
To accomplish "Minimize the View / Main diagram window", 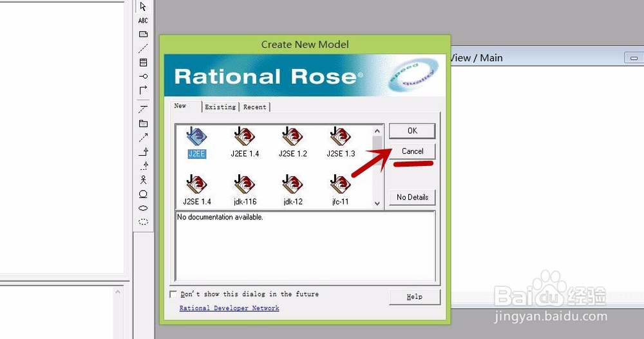I will click(634, 58).
